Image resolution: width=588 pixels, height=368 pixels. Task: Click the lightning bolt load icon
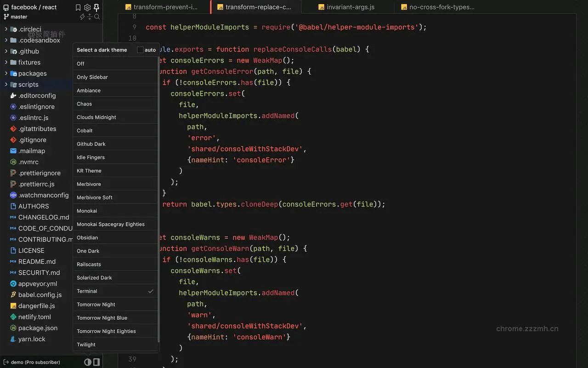82,17
